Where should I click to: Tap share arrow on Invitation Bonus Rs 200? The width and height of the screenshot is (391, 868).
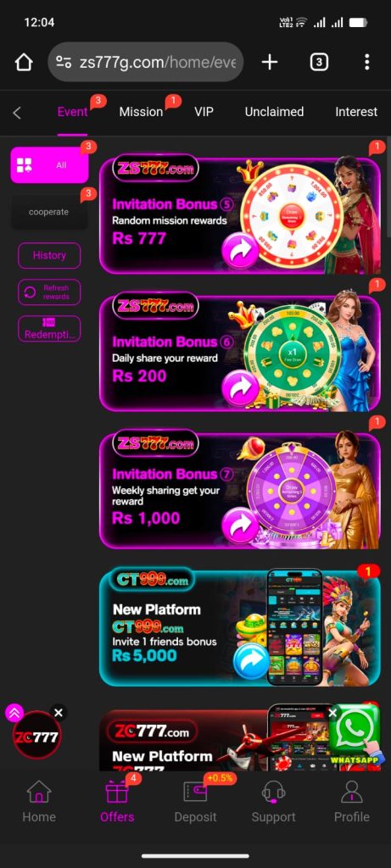click(x=240, y=389)
